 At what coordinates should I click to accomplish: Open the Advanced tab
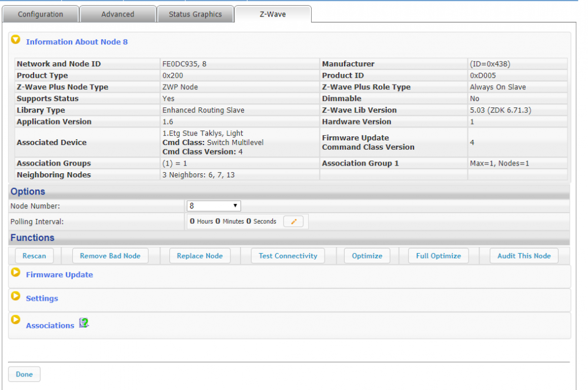(x=118, y=14)
